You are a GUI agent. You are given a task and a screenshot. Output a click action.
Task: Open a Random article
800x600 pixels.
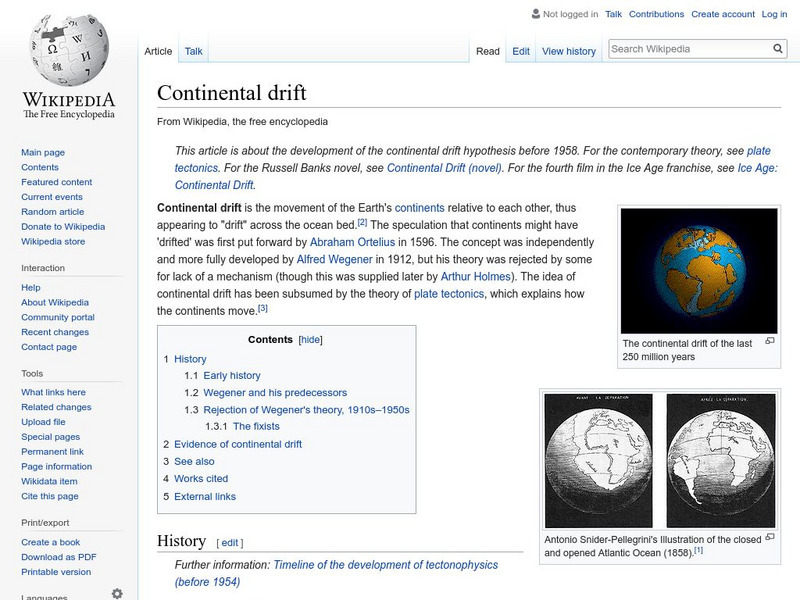tap(53, 211)
